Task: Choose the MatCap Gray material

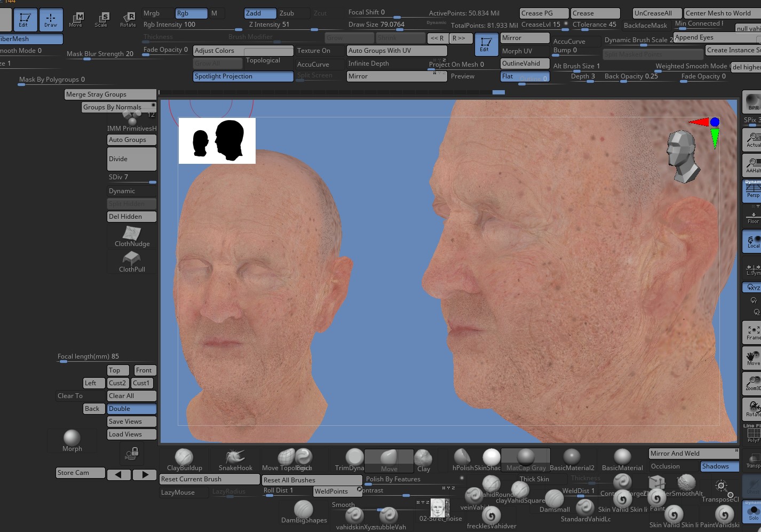Action: (x=526, y=458)
